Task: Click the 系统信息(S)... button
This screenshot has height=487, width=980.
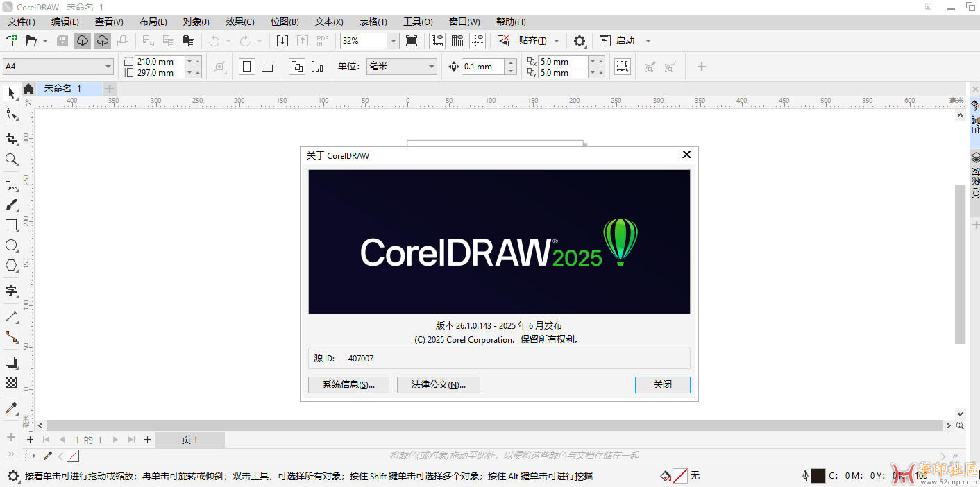Action: [348, 384]
